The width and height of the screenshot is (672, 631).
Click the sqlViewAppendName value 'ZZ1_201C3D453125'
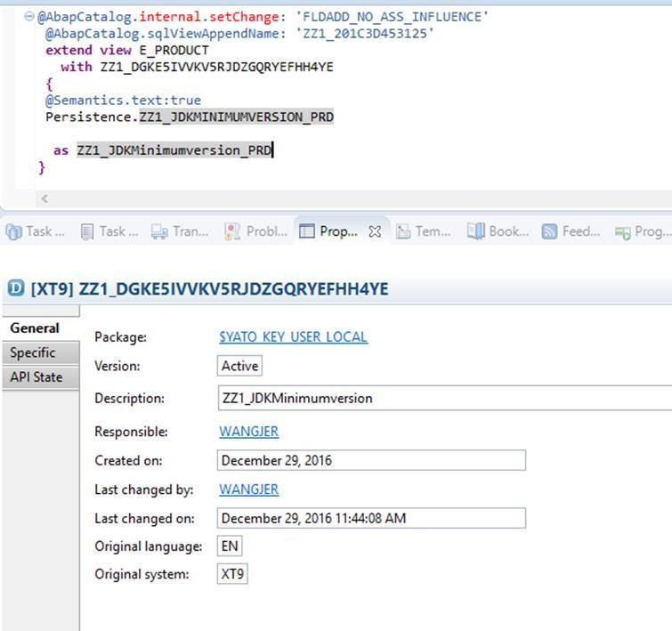coord(364,34)
